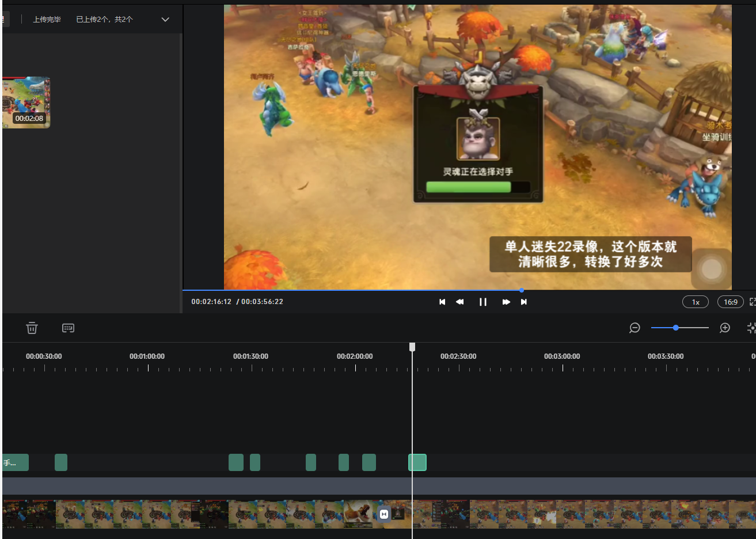Zoom in the timeline with plus magnifier

pos(725,328)
